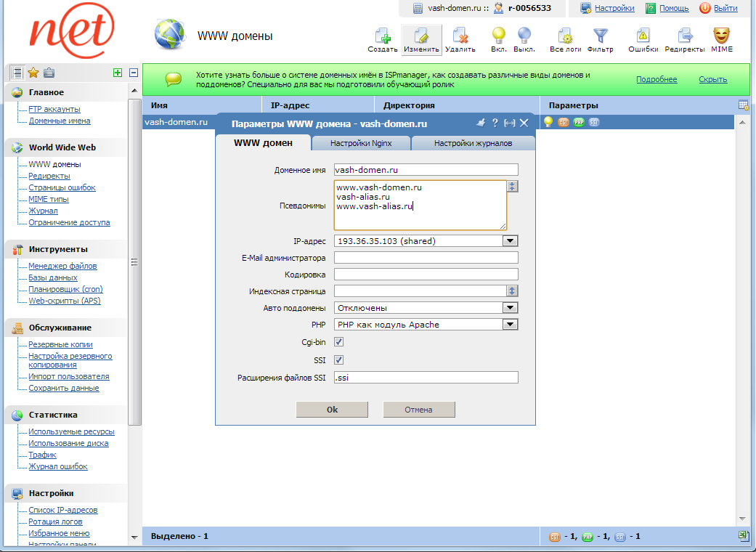Click the Отмена cancel button
Screen dimensions: 756x552
[418, 410]
